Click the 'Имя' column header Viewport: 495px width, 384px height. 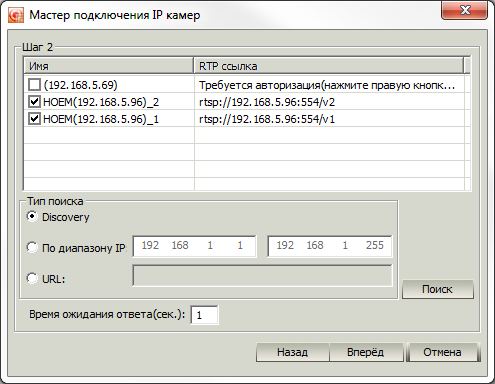pos(109,66)
